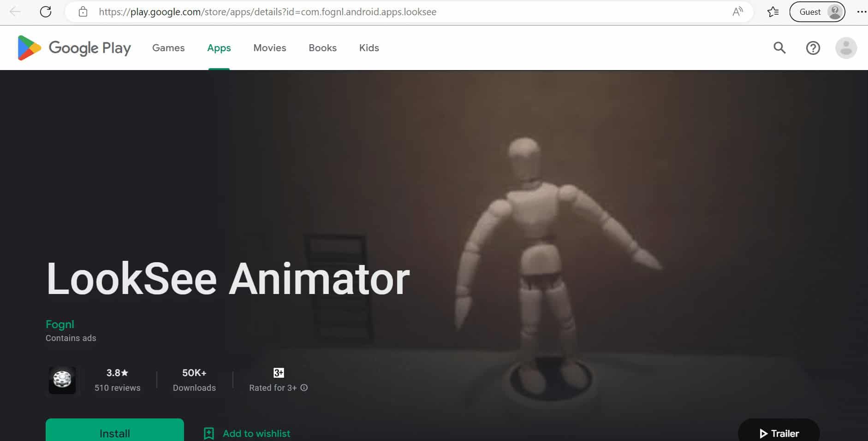Open the Help question mark icon

point(813,47)
